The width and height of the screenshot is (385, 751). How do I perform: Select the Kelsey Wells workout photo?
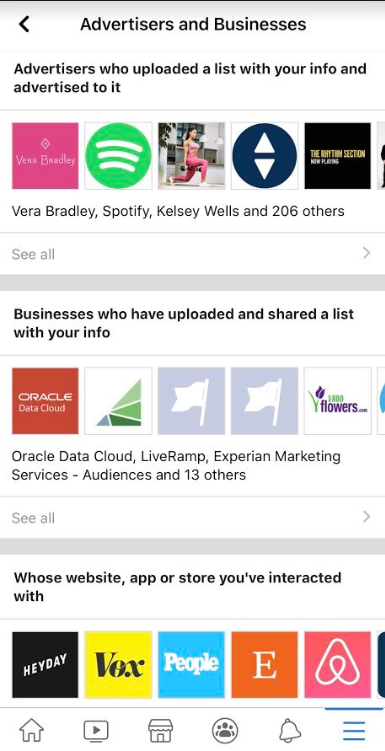pyautogui.click(x=192, y=156)
